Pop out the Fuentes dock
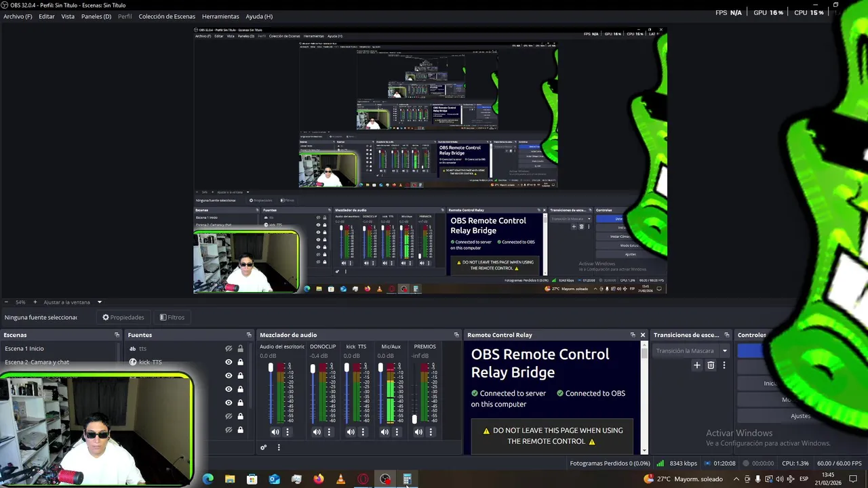 click(249, 335)
